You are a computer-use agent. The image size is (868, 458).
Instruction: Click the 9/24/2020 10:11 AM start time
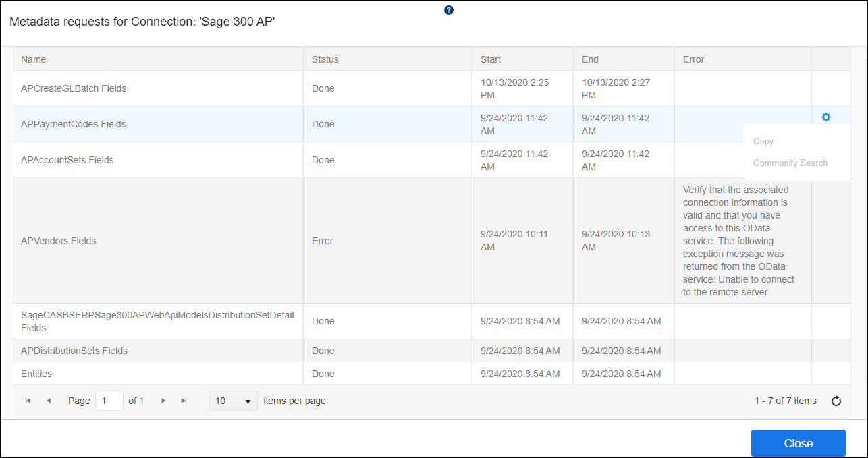(x=514, y=241)
